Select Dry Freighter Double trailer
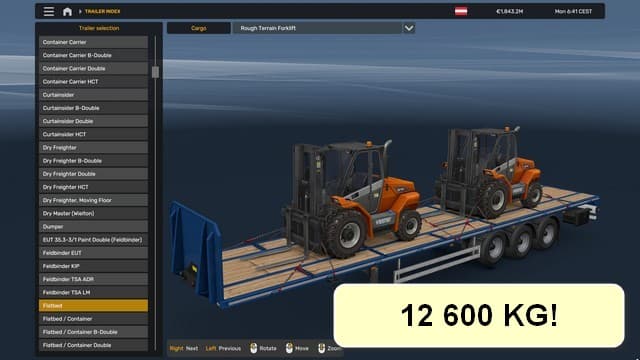Viewport: 640px width, 360px height. (93, 174)
